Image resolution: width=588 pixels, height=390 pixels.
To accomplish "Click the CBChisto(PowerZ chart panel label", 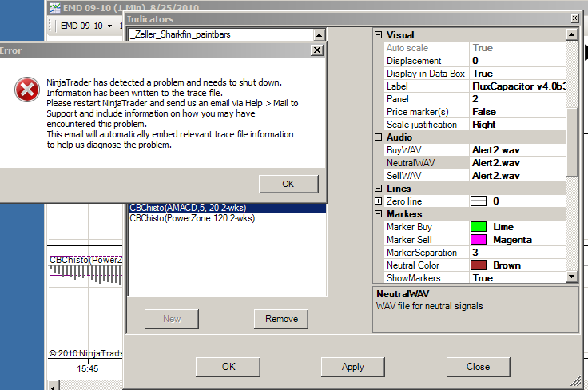I will [x=85, y=260].
